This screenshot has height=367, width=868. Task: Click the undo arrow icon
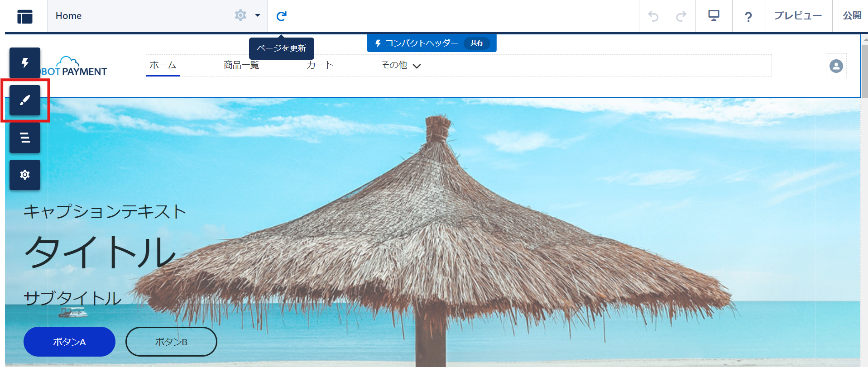click(653, 16)
